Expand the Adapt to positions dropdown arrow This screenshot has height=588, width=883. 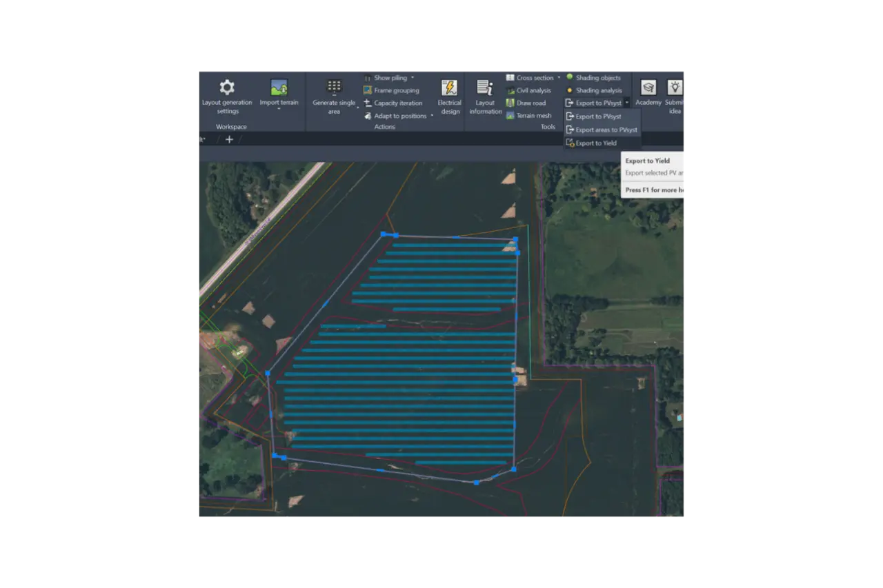tap(432, 116)
